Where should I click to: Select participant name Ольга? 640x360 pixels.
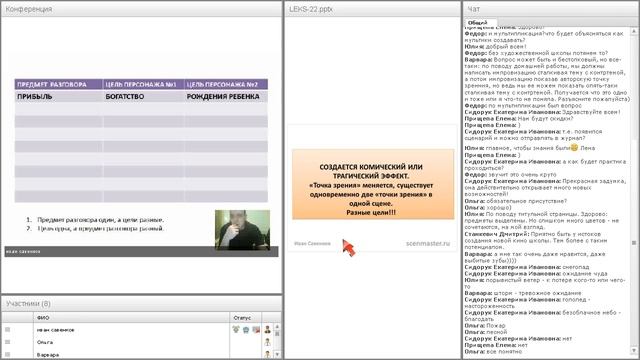(x=45, y=342)
